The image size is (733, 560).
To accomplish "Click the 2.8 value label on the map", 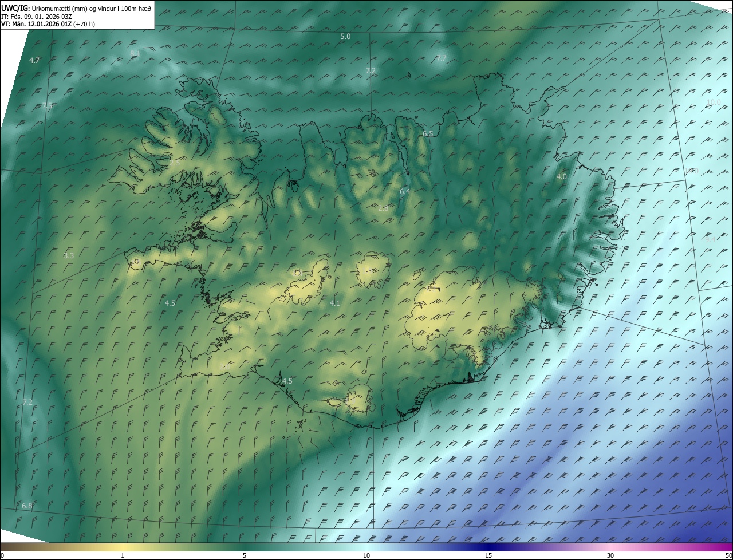I will pos(383,208).
